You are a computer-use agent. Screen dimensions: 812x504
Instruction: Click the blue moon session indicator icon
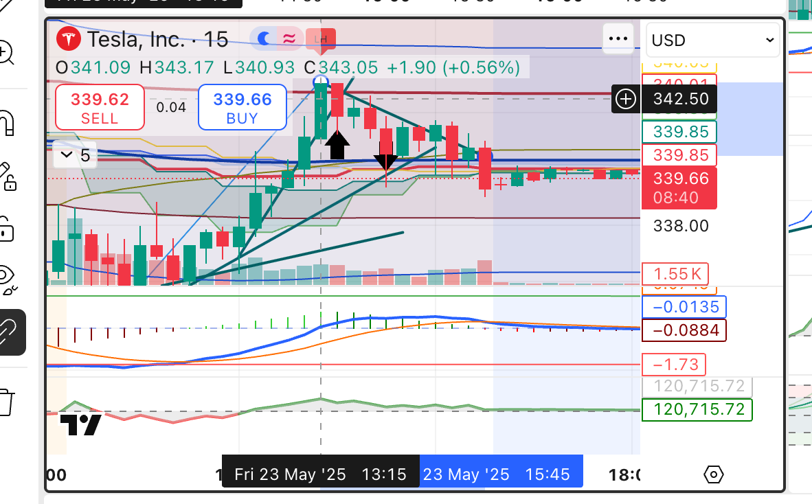tap(264, 38)
